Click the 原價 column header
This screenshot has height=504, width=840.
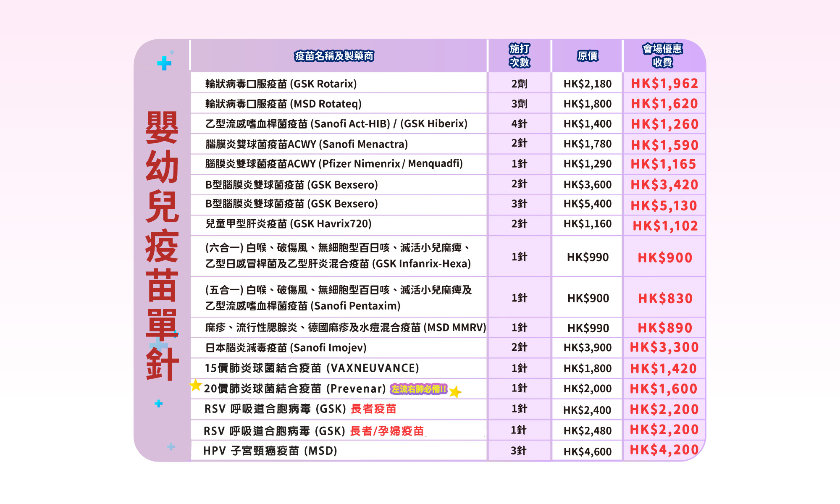[x=588, y=56]
